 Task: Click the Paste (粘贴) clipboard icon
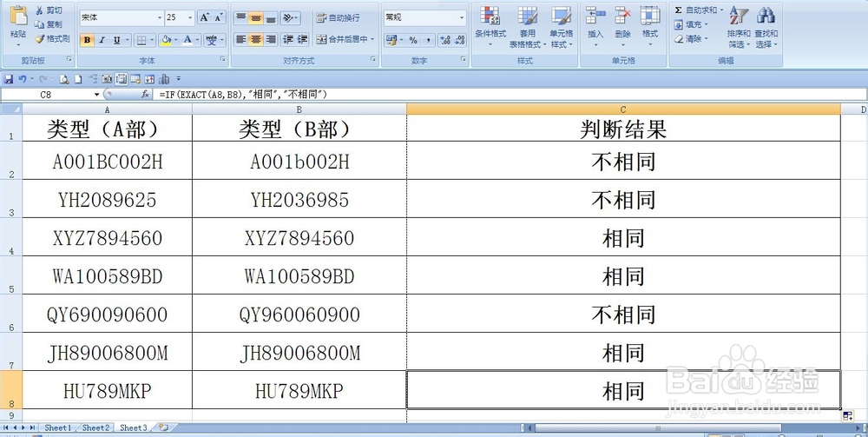(19, 17)
